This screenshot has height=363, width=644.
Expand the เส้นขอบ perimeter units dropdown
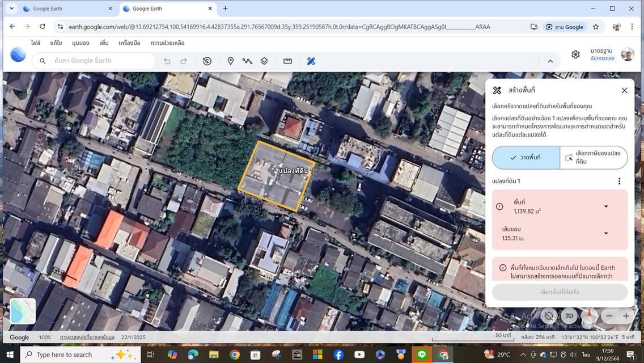point(605,233)
